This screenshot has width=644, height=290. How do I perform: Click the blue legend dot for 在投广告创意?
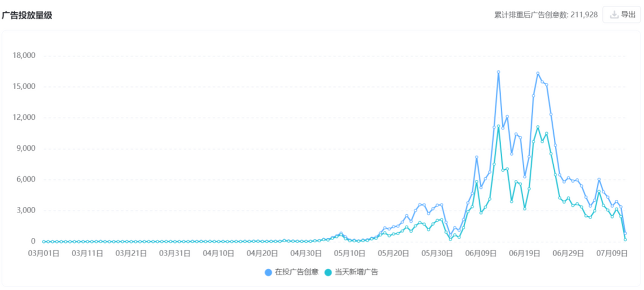pos(268,272)
